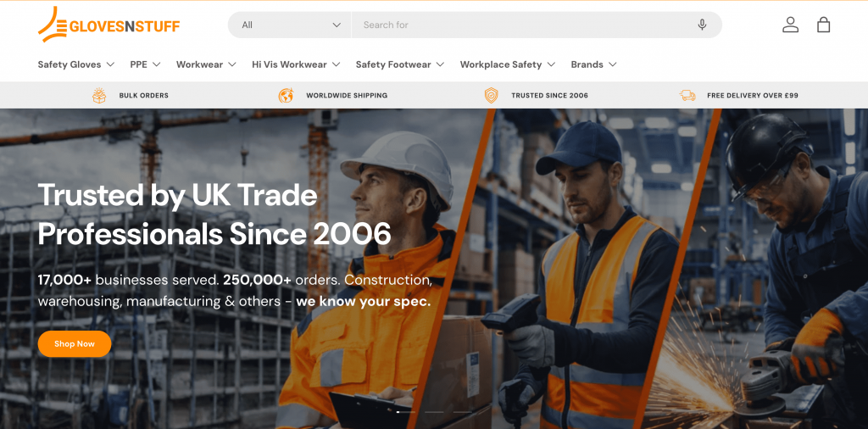
Task: Open the user account icon
Action: 791,25
